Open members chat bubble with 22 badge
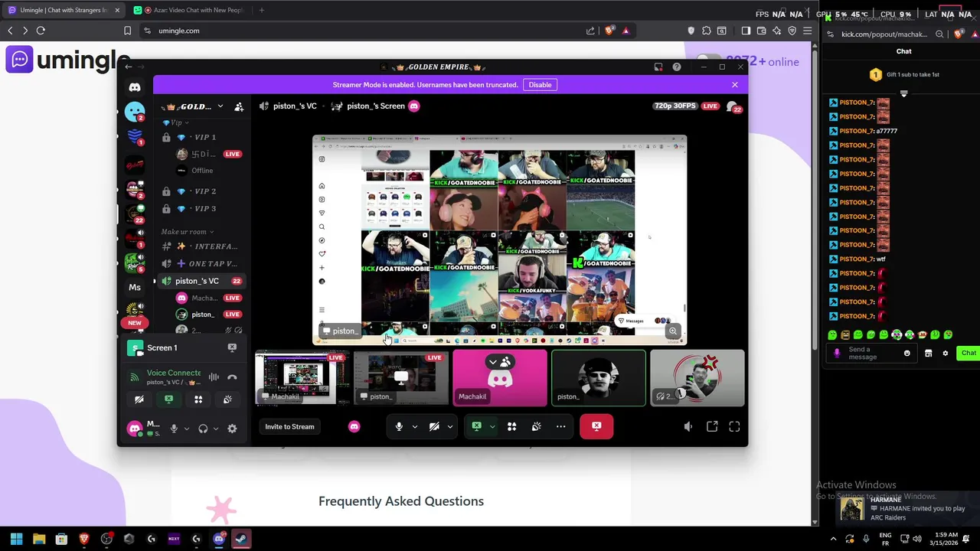The width and height of the screenshot is (980, 551). pos(733,106)
